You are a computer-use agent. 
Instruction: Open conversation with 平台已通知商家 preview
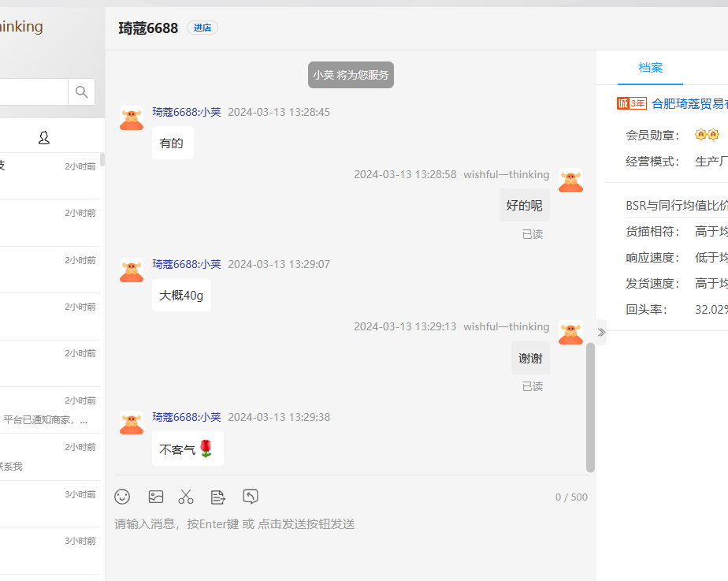coord(50,411)
